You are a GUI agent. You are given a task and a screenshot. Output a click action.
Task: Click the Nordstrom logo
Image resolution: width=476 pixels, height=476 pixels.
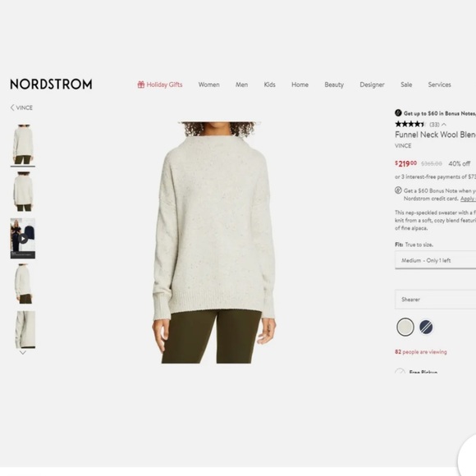point(51,84)
